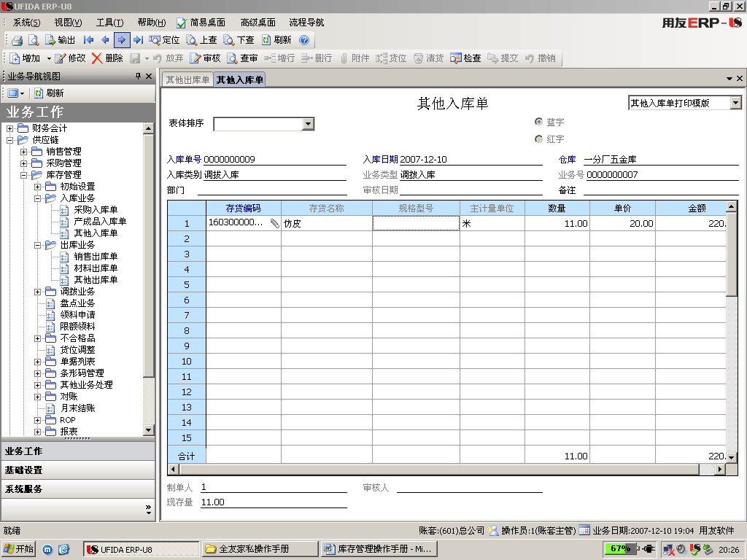The width and height of the screenshot is (747, 560).
Task: Open 高级桌面 in menu bar
Action: click(258, 23)
